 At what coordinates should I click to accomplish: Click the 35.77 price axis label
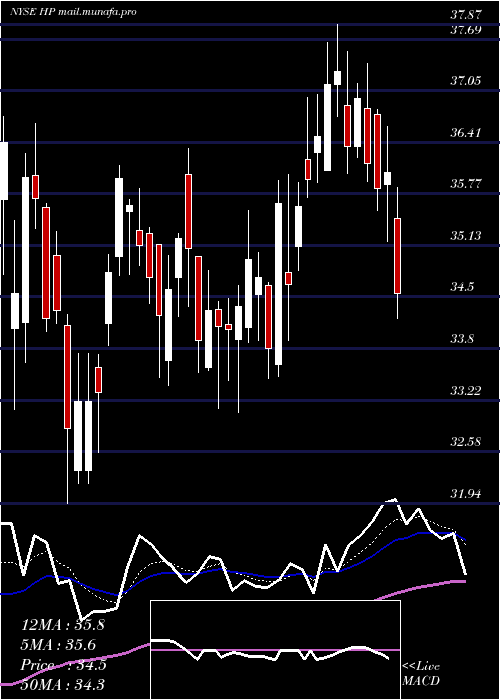[x=466, y=184]
